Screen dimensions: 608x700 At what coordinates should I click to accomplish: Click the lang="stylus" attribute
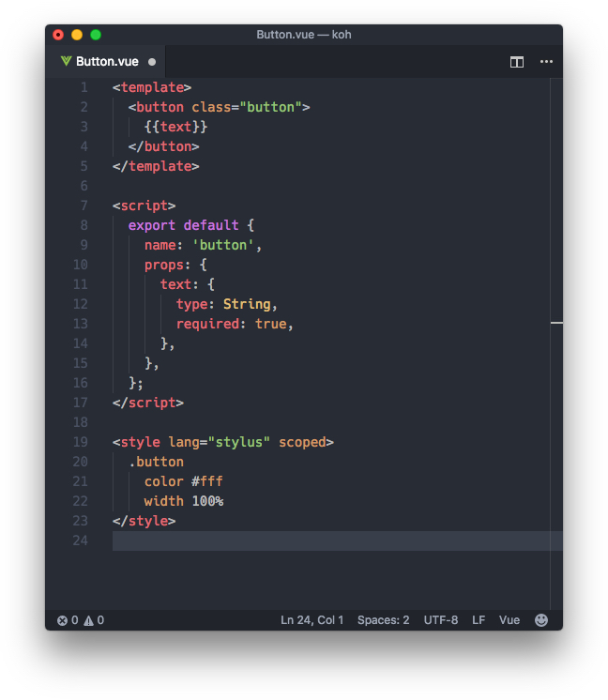[x=220, y=442]
